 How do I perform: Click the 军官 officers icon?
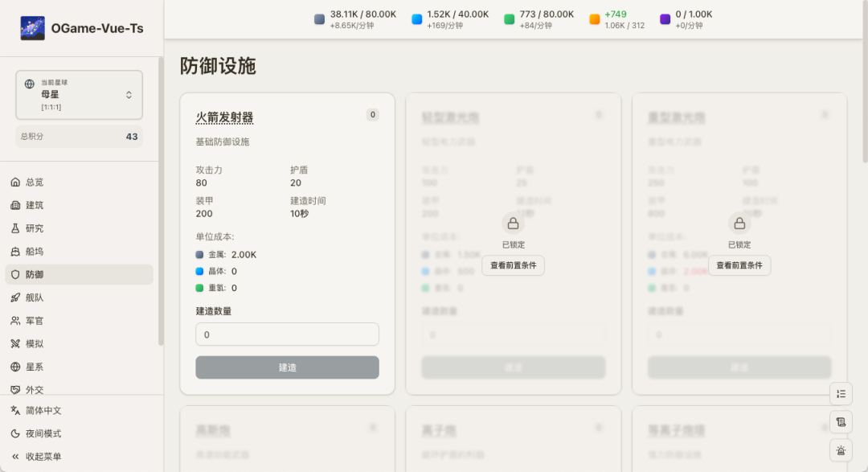pyautogui.click(x=15, y=321)
